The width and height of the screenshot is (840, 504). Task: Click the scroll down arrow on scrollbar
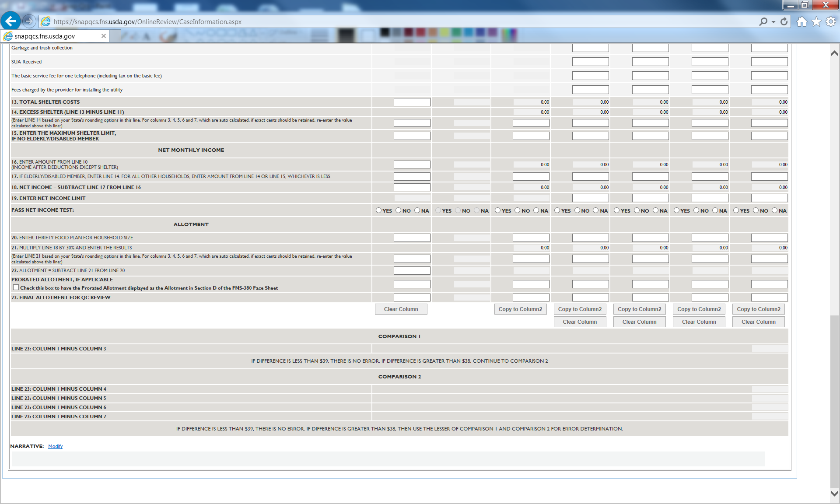[x=834, y=493]
